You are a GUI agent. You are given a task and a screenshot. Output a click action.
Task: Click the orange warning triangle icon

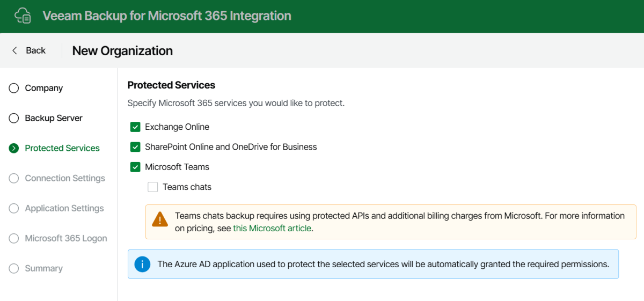(160, 219)
